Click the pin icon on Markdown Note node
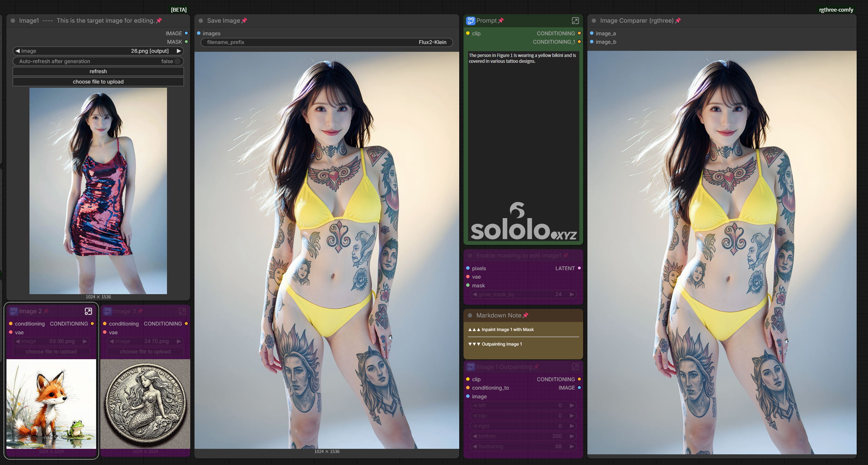This screenshot has width=868, height=465. pos(525,316)
